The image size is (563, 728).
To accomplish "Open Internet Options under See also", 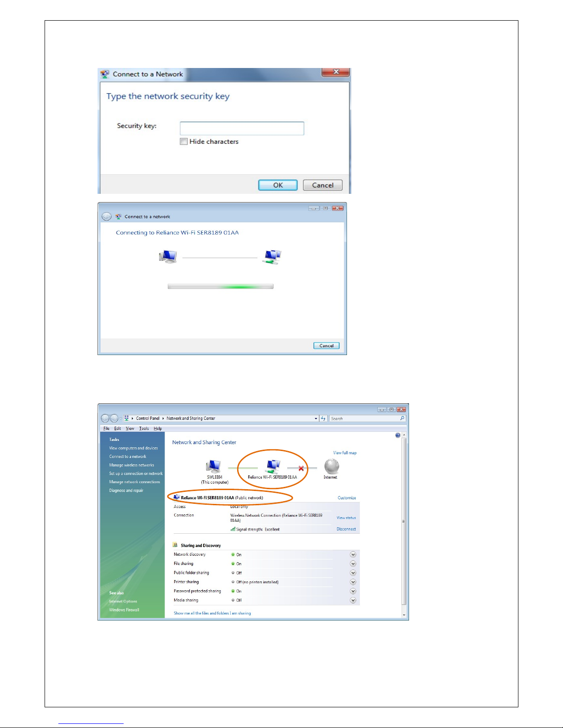I will [123, 601].
